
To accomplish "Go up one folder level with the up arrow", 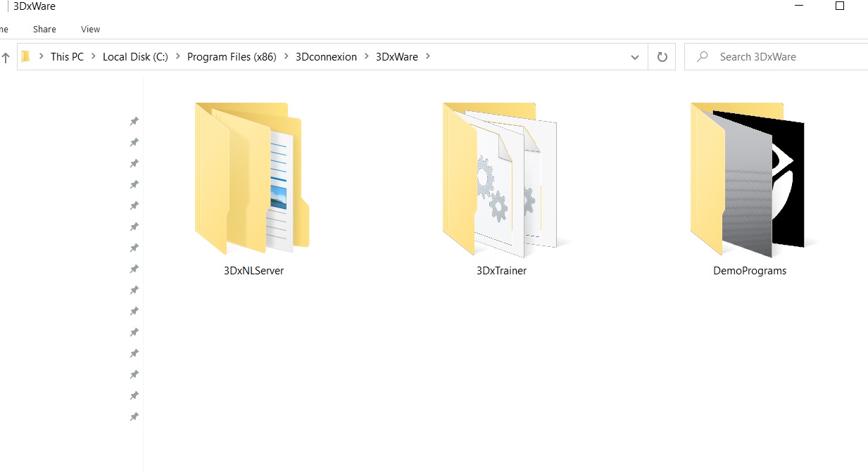I will coord(6,57).
